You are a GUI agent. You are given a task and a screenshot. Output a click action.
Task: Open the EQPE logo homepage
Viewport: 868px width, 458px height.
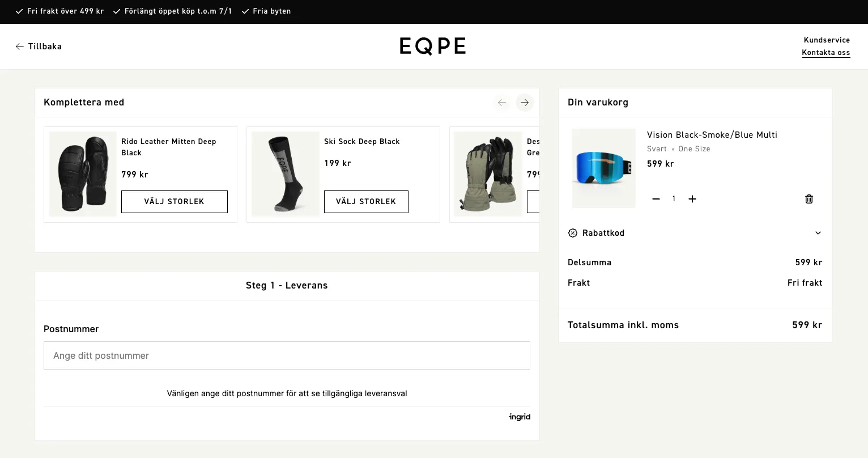(x=433, y=46)
